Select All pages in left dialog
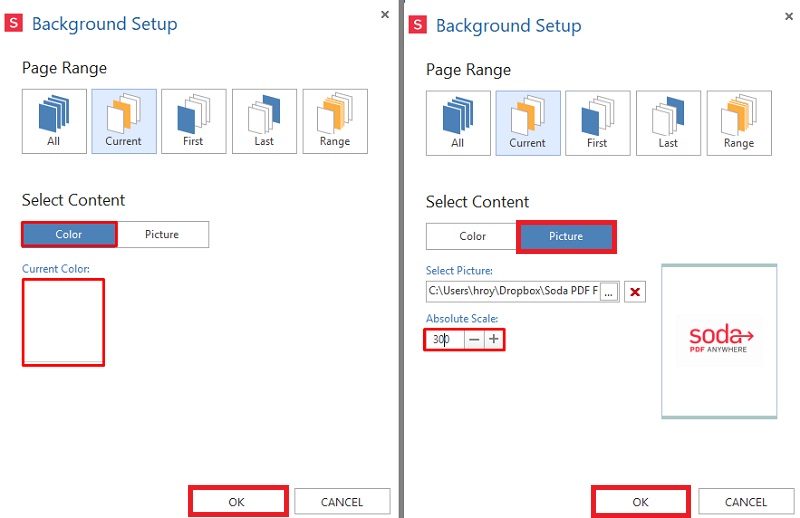The width and height of the screenshot is (800, 518). coord(54,121)
